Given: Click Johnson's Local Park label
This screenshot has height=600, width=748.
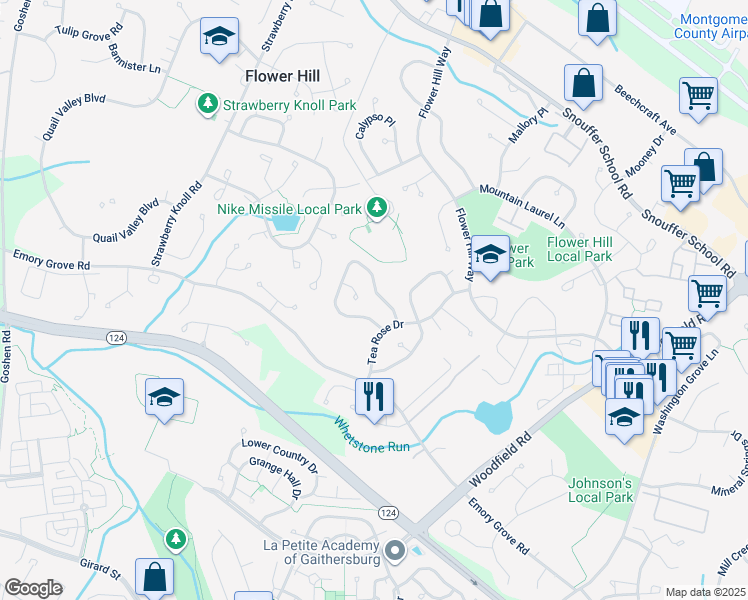Looking at the screenshot, I should click(600, 490).
